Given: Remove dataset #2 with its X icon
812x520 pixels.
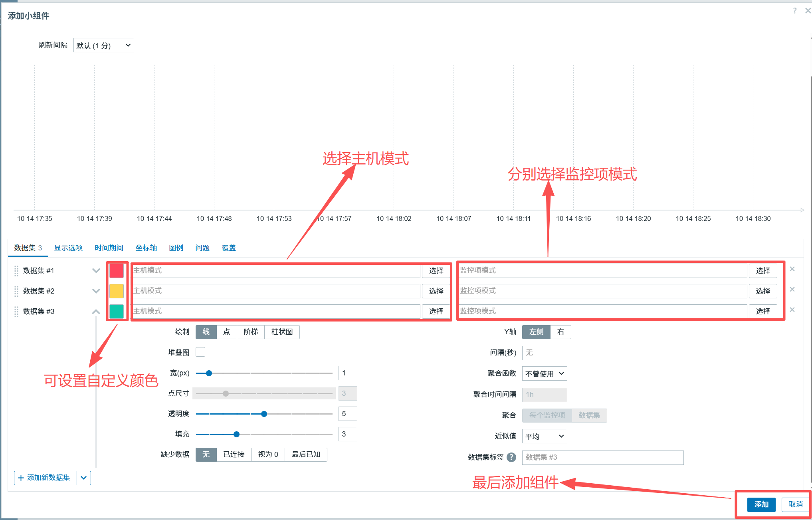Looking at the screenshot, I should click(x=792, y=290).
